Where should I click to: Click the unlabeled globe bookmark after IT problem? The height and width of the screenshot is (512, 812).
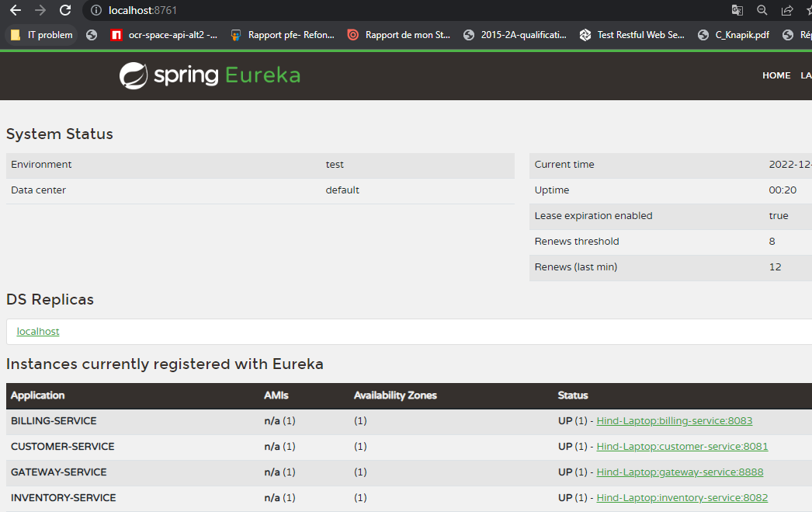coord(92,35)
